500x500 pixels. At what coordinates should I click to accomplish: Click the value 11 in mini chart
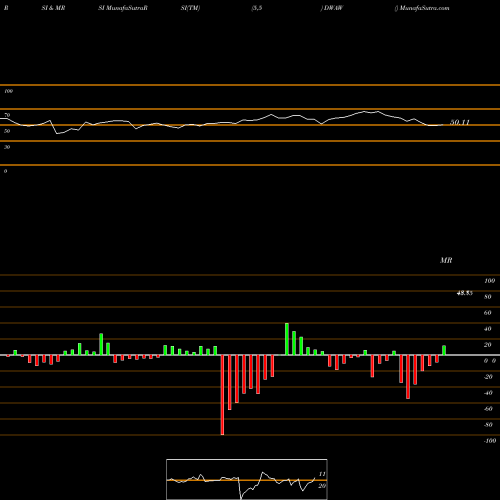tap(322, 474)
